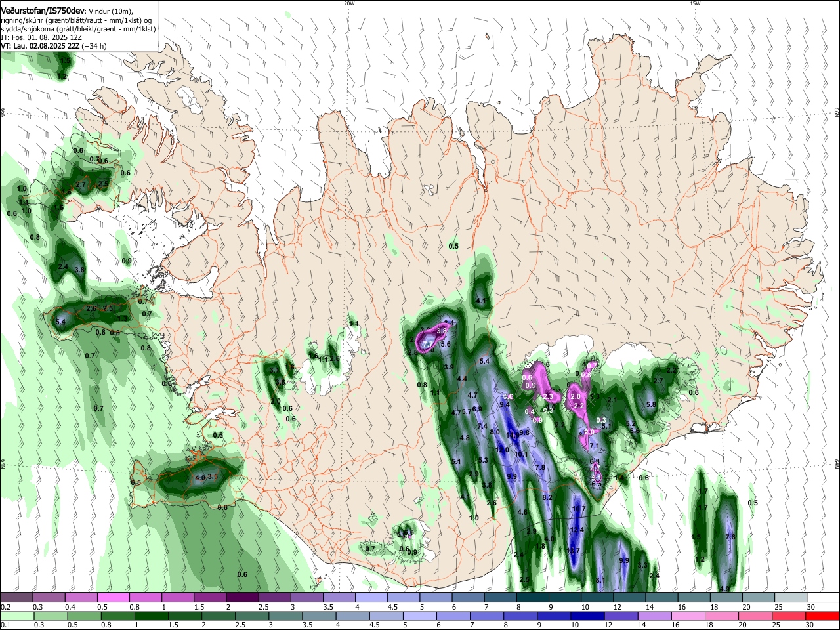Image resolution: width=840 pixels, height=630 pixels.
Task: Click the white 7.7 snow value in pink area
Action: click(x=428, y=344)
